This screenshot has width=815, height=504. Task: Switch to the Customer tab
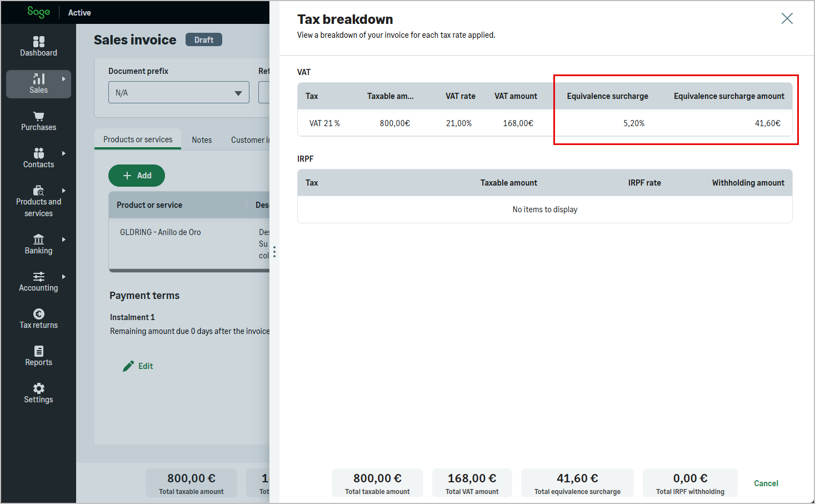tap(250, 140)
